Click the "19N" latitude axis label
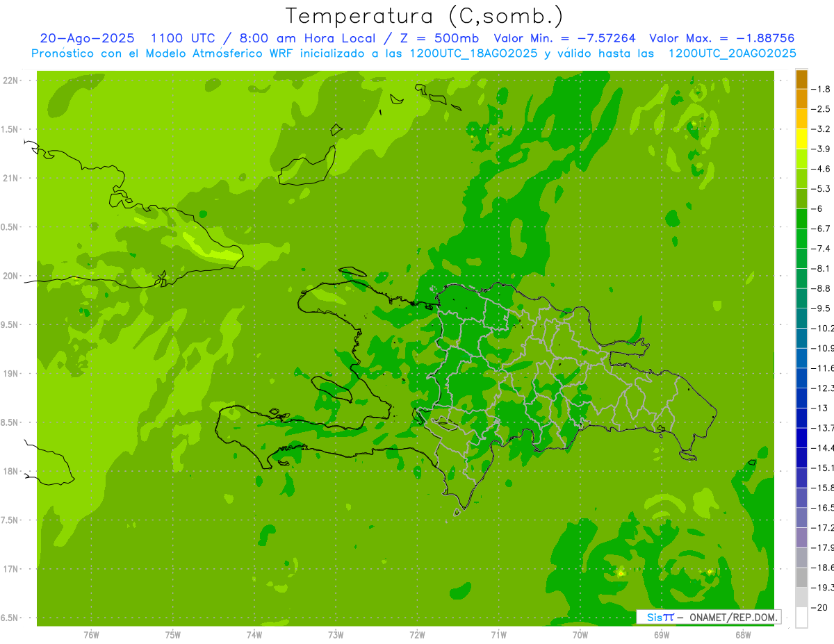 10,374
